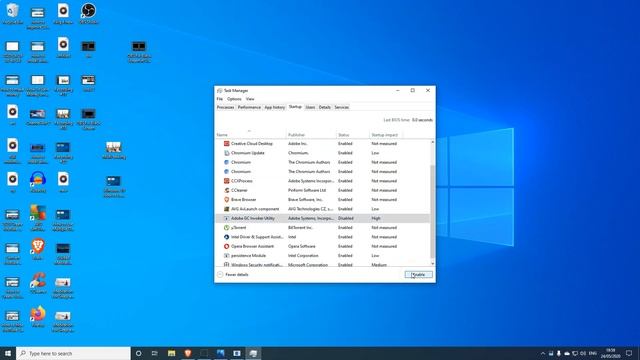The height and width of the screenshot is (360, 640).
Task: Switch to the Performance tab
Action: pyautogui.click(x=249, y=107)
